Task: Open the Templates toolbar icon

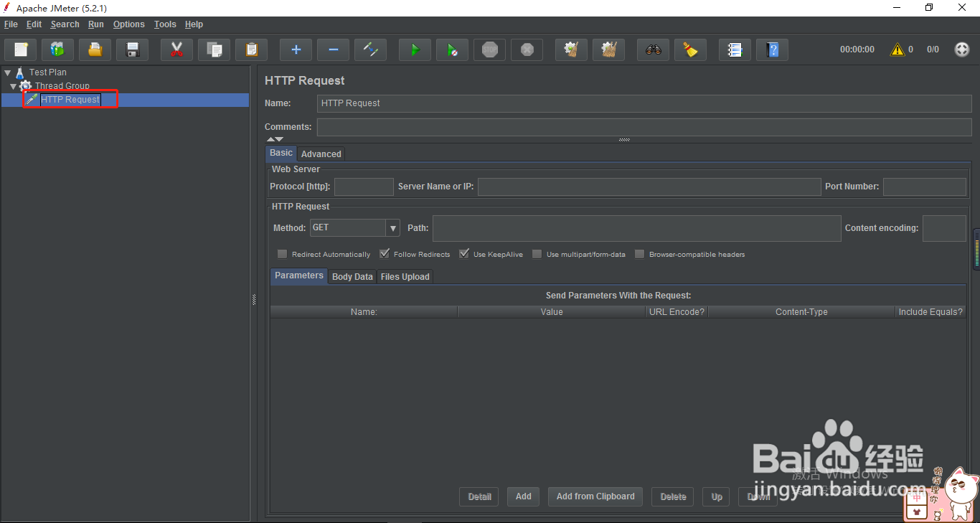Action: coord(58,50)
